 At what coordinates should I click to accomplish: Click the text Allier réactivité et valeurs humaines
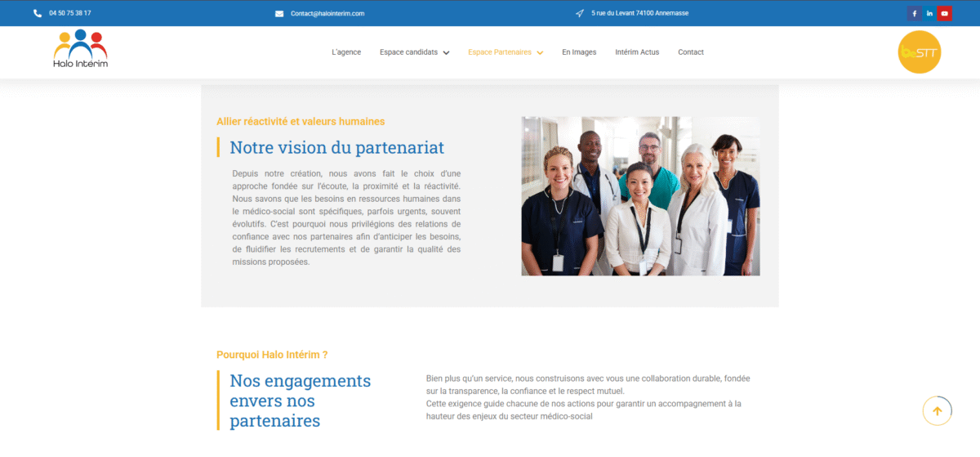tap(301, 121)
